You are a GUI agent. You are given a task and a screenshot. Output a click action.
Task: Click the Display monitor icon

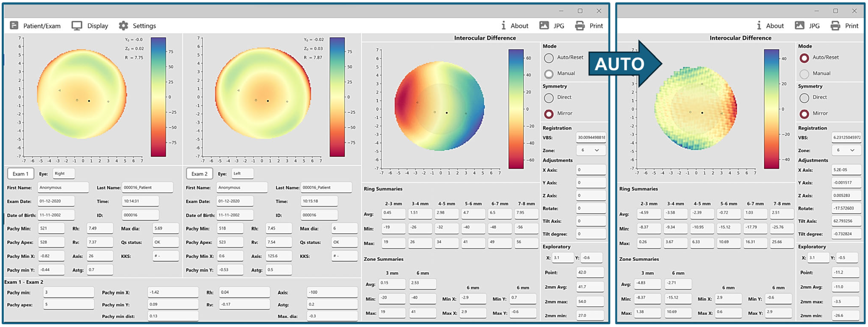pyautogui.click(x=77, y=26)
